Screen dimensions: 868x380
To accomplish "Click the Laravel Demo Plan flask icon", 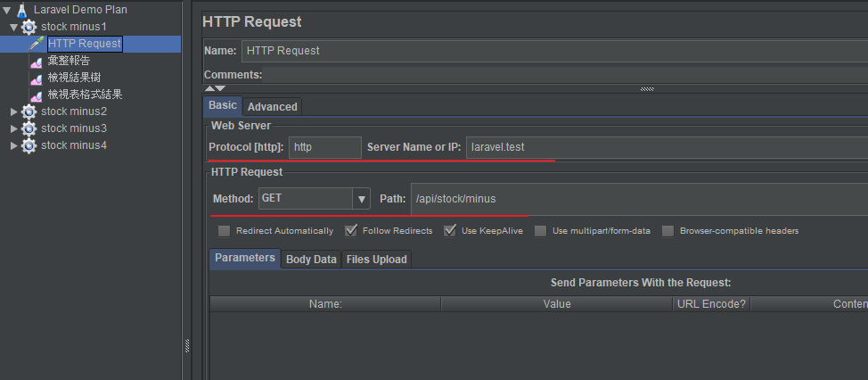I will coord(21,10).
